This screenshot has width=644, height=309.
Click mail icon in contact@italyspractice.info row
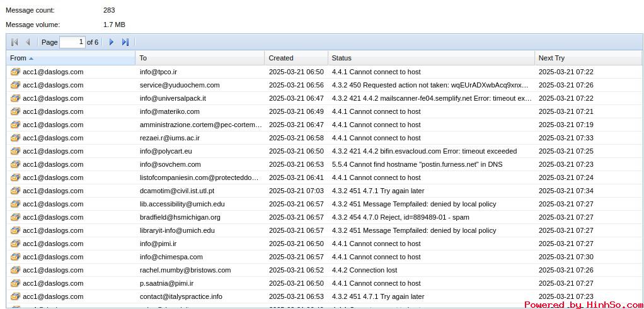(15, 296)
